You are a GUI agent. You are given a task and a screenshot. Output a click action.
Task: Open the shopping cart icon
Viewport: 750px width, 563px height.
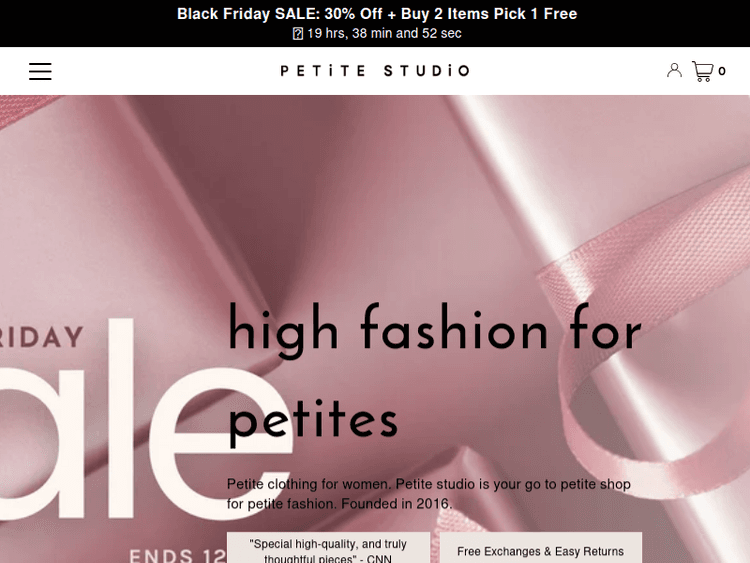tap(703, 71)
